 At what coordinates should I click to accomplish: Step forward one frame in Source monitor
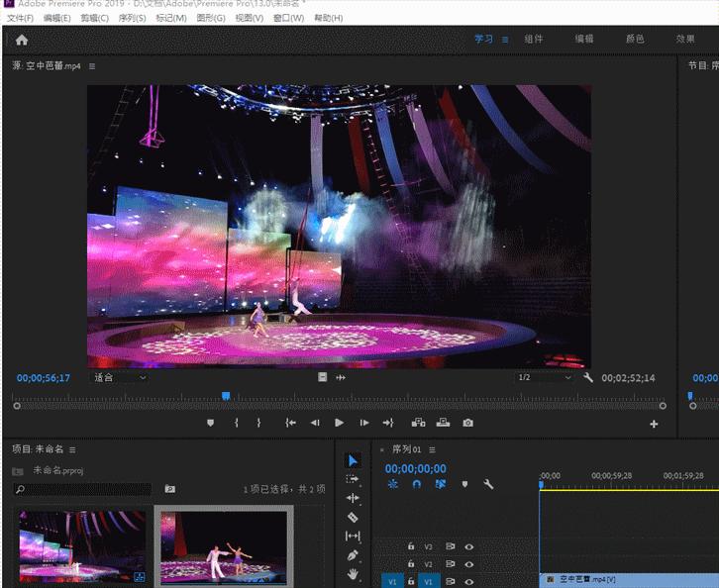(364, 423)
